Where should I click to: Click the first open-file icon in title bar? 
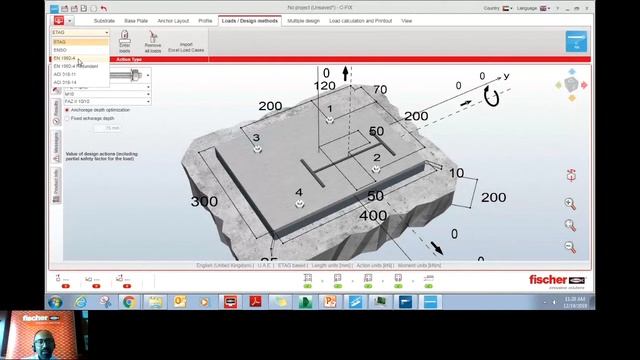click(x=64, y=8)
